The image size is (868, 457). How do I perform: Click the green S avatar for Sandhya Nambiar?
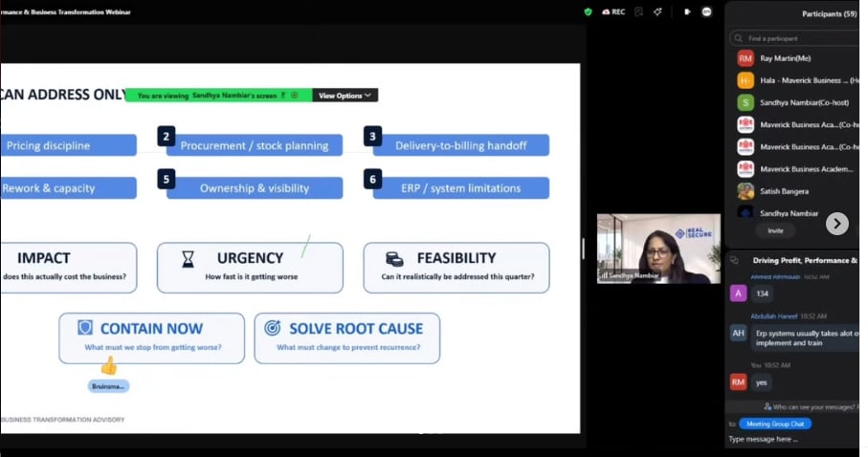coord(746,102)
